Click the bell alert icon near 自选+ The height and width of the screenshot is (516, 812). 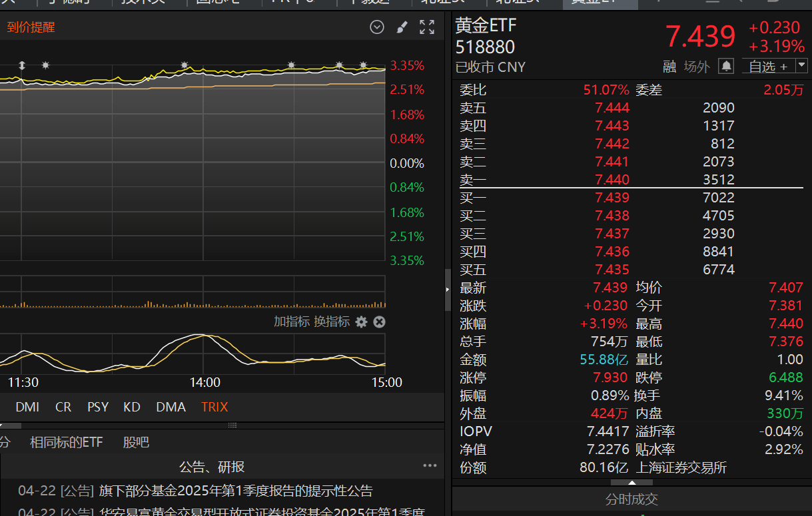point(725,66)
